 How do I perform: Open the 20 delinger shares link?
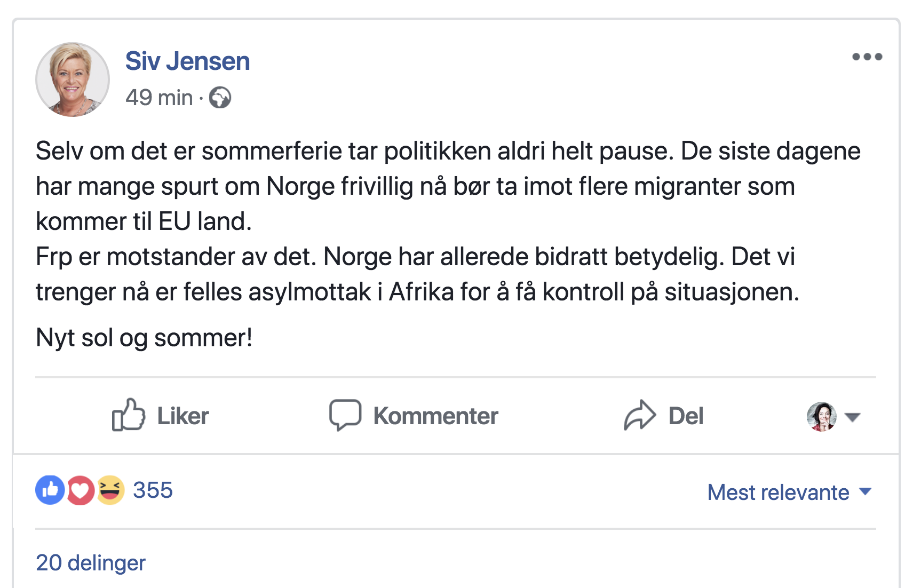pyautogui.click(x=91, y=562)
